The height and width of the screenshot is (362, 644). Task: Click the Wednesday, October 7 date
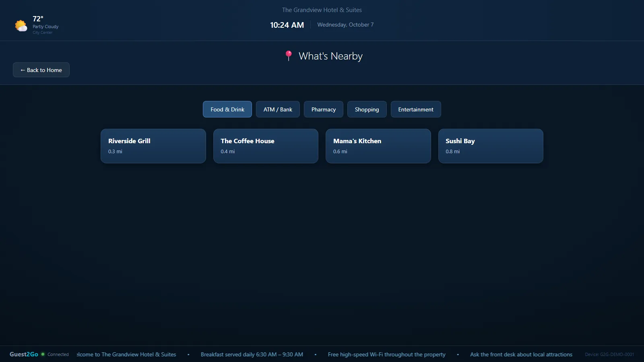(345, 25)
